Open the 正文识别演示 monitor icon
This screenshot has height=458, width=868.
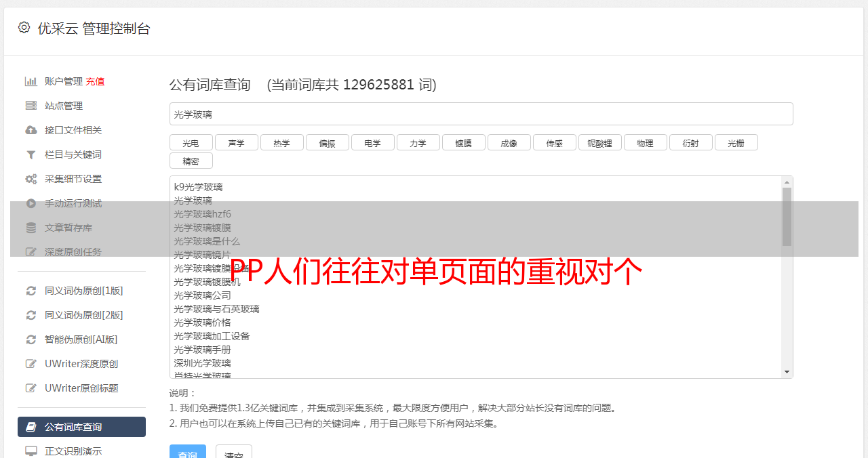tap(31, 451)
